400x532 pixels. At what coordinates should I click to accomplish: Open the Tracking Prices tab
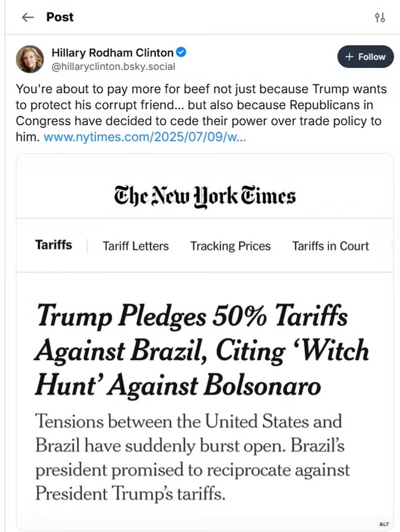230,246
